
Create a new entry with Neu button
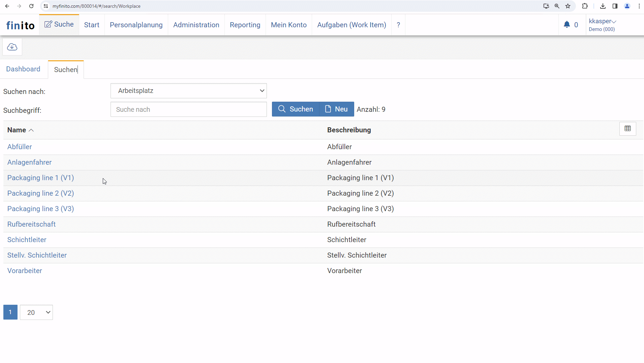click(x=336, y=109)
